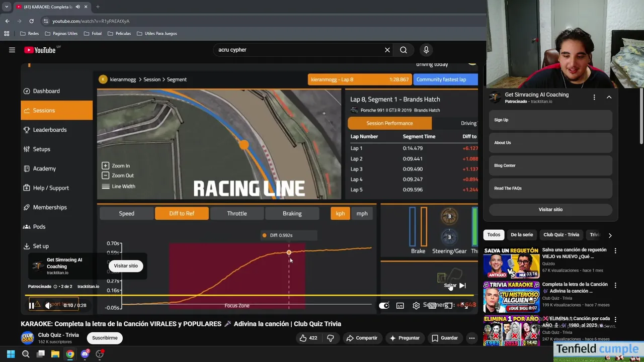Viewport: 644px width, 362px height.
Task: Click the Chrome taskbar icon
Action: pos(70,354)
